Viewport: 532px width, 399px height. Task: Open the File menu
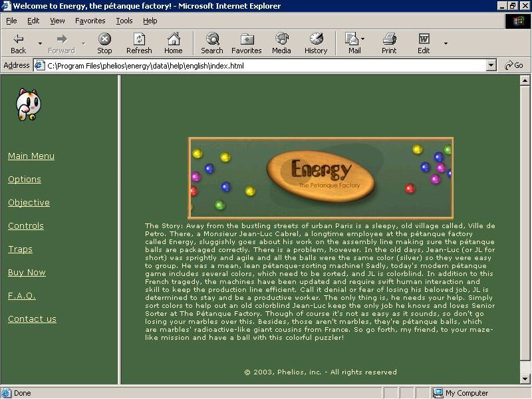pyautogui.click(x=11, y=21)
